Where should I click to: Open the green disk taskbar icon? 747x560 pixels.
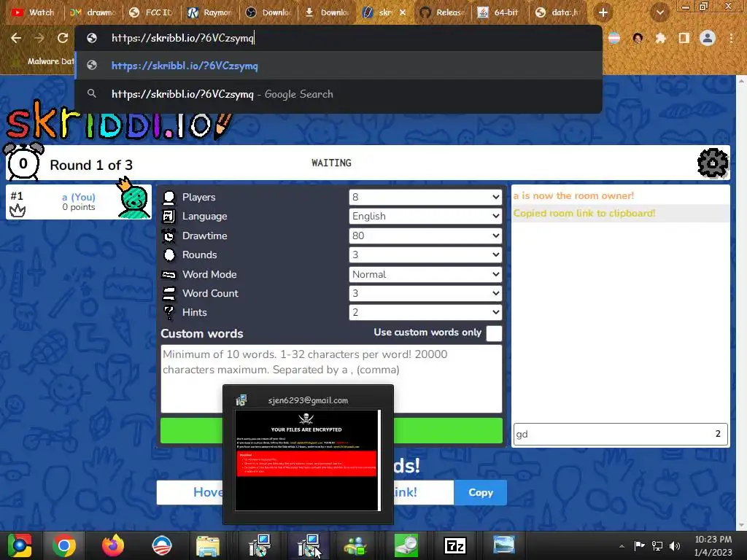[406, 545]
